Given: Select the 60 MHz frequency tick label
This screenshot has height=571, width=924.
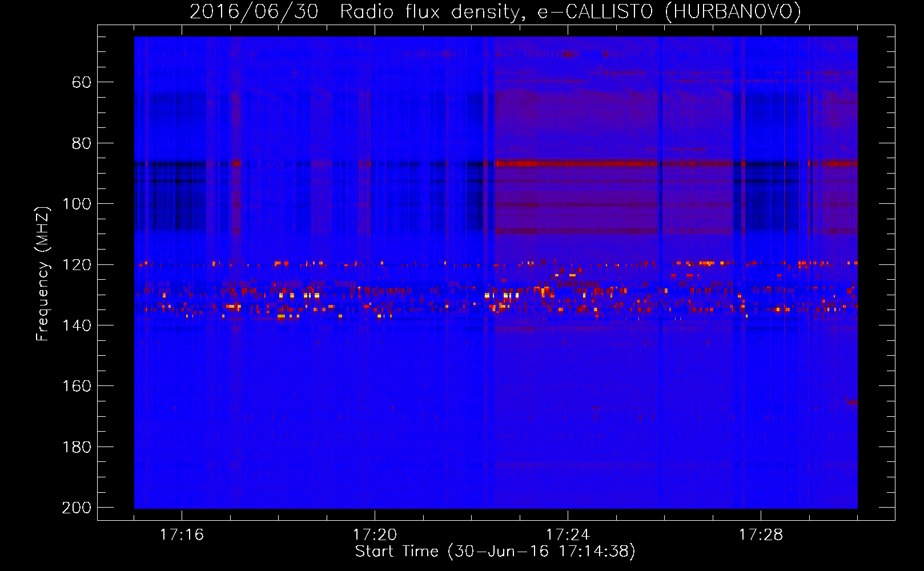Looking at the screenshot, I should pyautogui.click(x=82, y=83).
